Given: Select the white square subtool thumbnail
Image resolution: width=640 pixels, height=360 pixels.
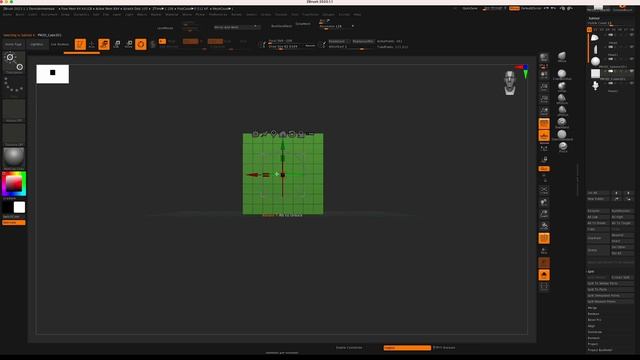Looking at the screenshot, I should [x=596, y=73].
